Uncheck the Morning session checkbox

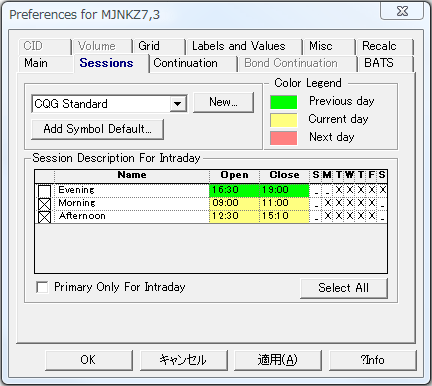click(44, 204)
